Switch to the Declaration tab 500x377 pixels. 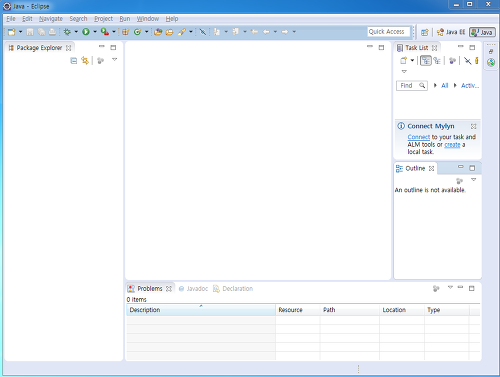(x=233, y=289)
